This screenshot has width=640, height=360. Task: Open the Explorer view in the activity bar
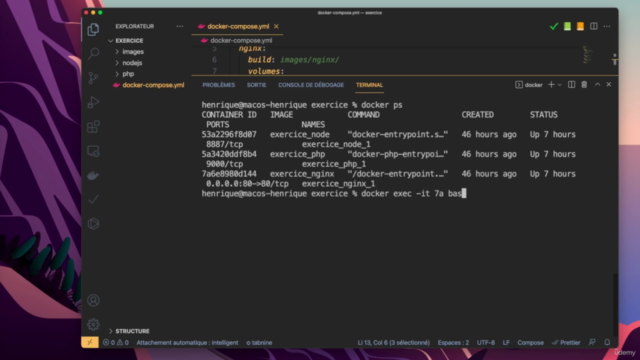click(93, 29)
